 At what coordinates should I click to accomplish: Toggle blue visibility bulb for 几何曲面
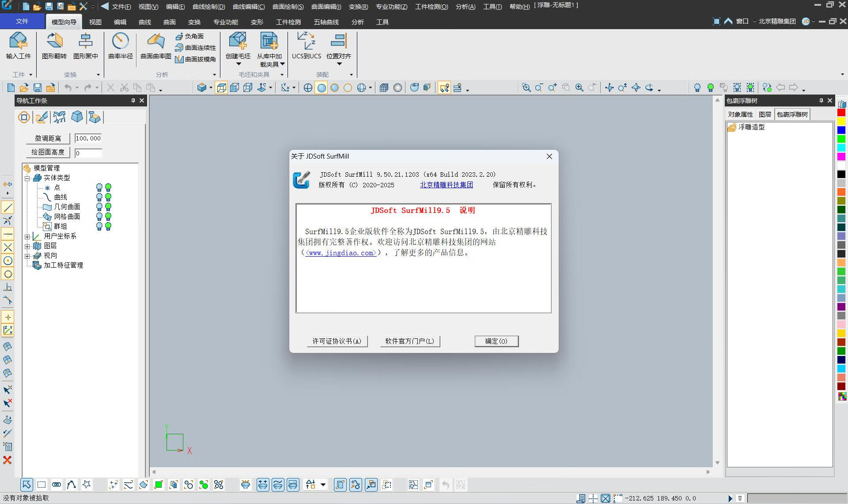point(99,207)
